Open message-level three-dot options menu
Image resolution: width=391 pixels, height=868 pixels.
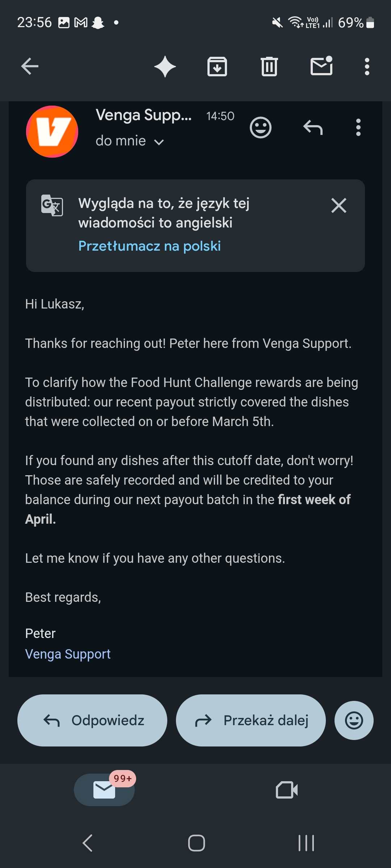[x=358, y=128]
